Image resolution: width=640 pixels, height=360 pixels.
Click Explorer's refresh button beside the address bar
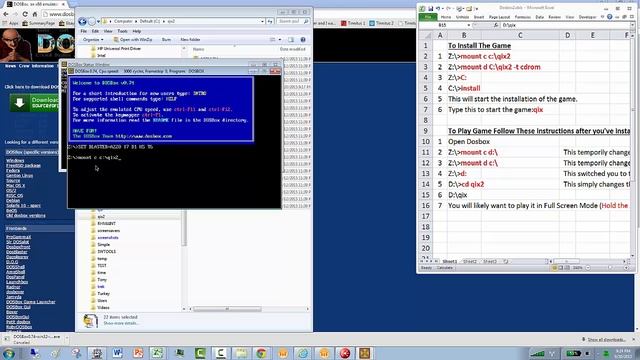pyautogui.click(x=270, y=21)
